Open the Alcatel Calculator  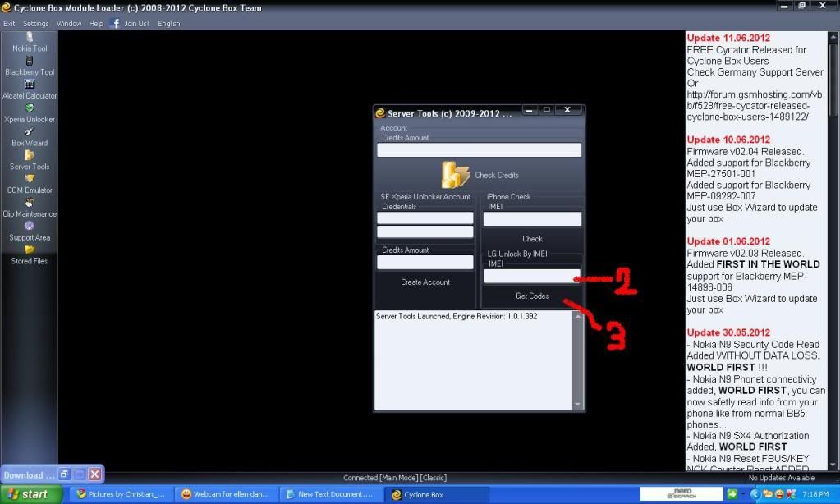tap(30, 90)
